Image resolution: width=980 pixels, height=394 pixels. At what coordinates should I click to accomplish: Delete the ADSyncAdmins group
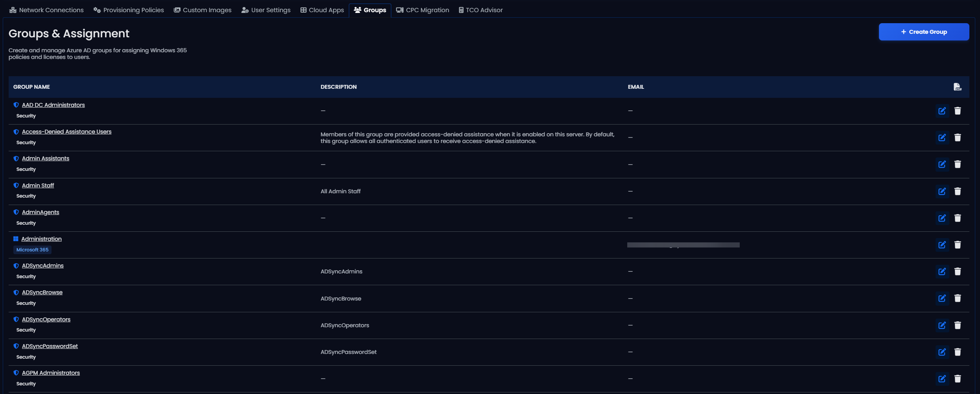tap(958, 271)
